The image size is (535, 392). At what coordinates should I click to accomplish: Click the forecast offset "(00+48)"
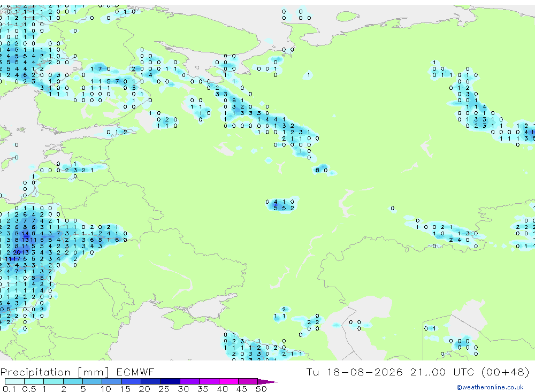[506, 372]
